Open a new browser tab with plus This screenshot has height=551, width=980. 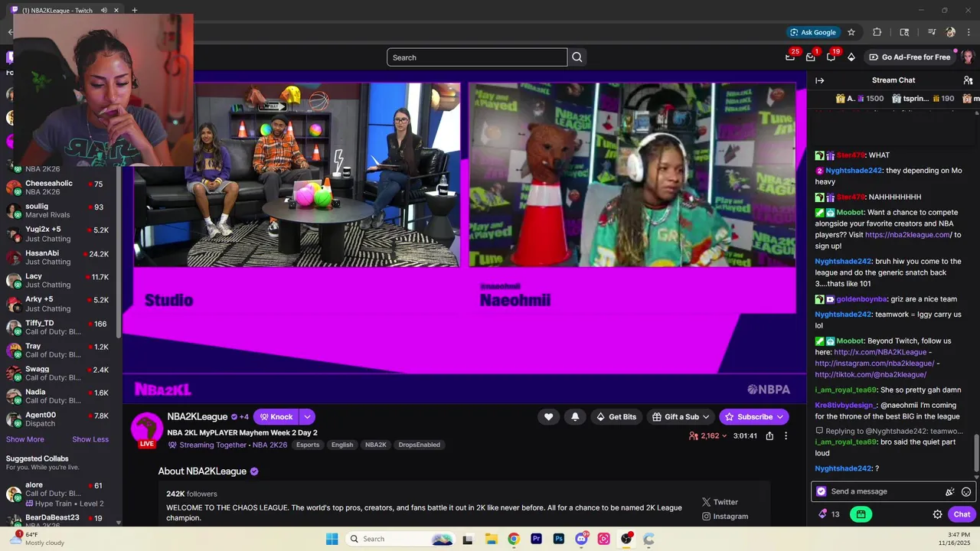(134, 10)
